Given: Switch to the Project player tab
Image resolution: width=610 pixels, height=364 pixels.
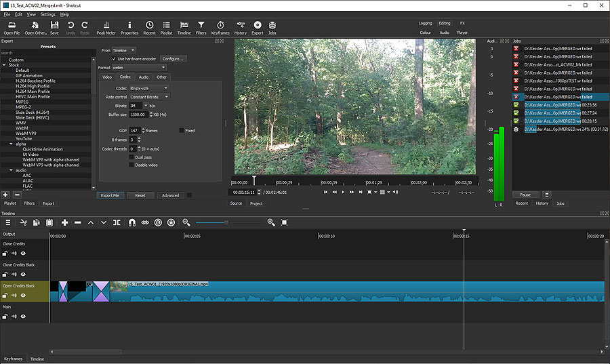Looking at the screenshot, I should click(256, 203).
